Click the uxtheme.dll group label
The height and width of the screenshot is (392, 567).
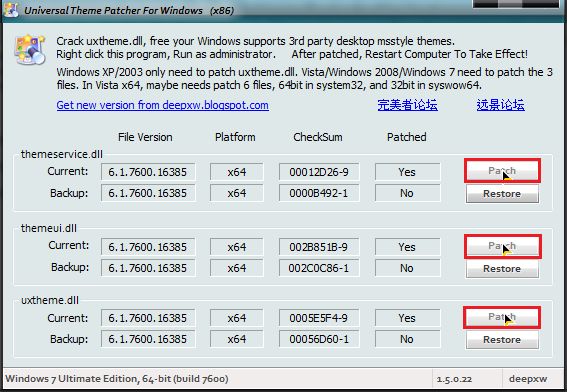point(50,300)
